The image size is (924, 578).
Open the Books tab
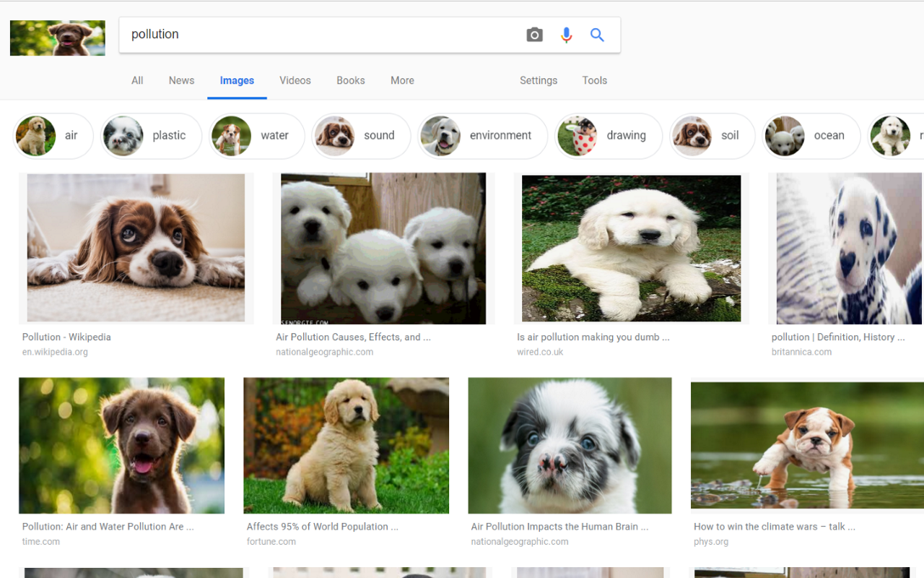coord(351,80)
